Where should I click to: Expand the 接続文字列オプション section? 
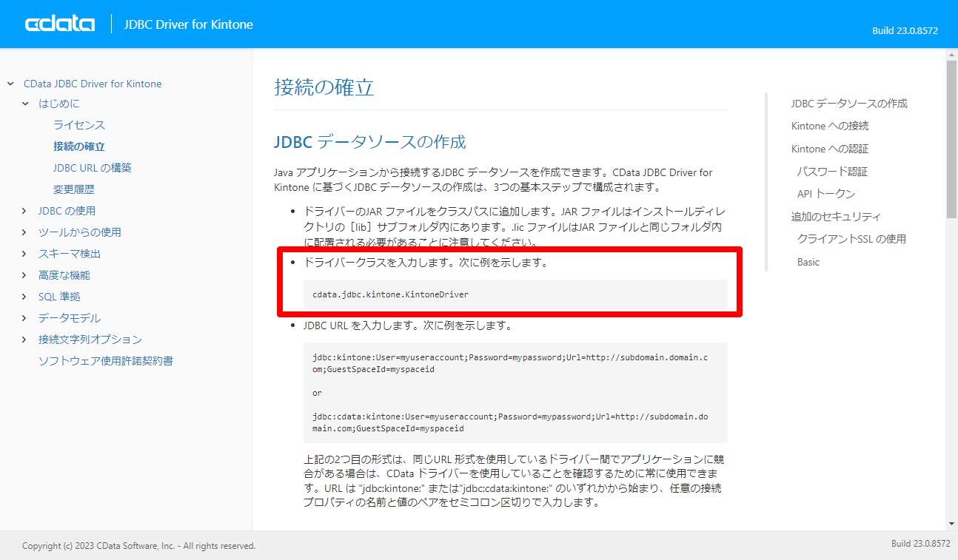click(25, 340)
